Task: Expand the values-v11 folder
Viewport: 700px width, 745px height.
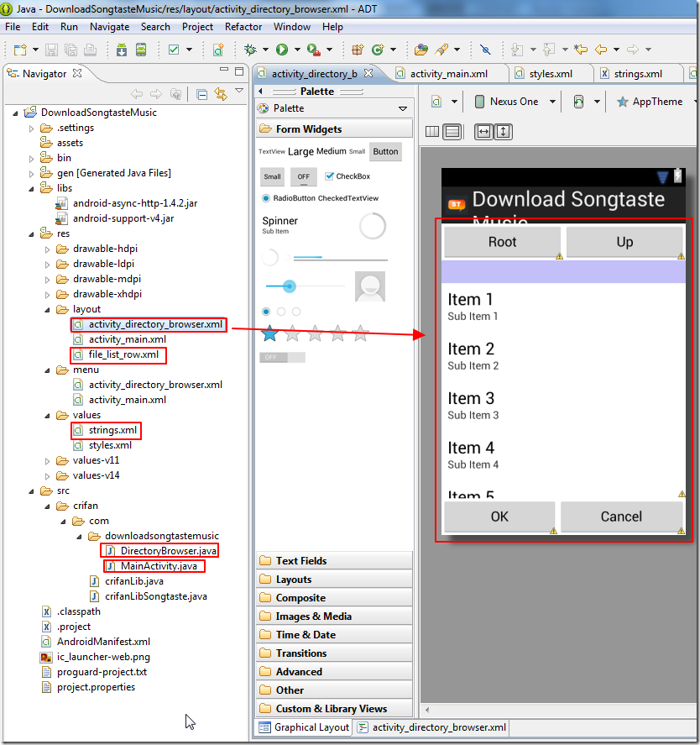Action: [x=47, y=461]
